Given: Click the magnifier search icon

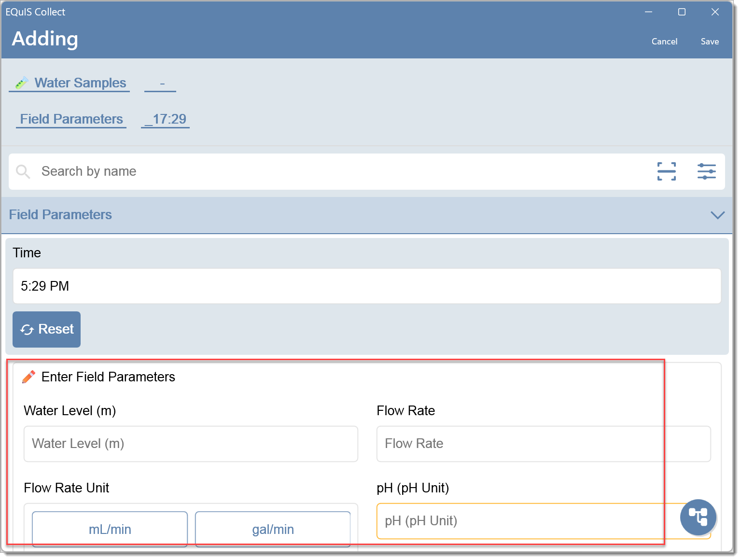Looking at the screenshot, I should (23, 171).
